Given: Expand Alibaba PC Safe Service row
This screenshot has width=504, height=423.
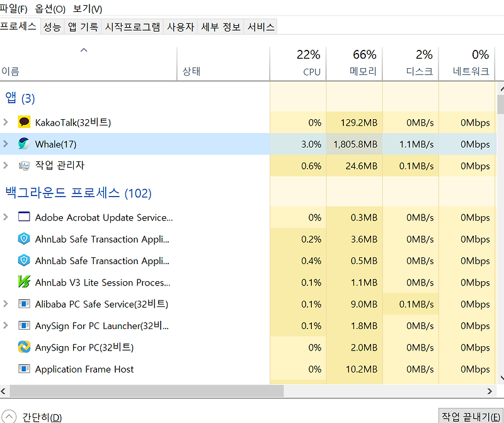Looking at the screenshot, I should (6, 304).
